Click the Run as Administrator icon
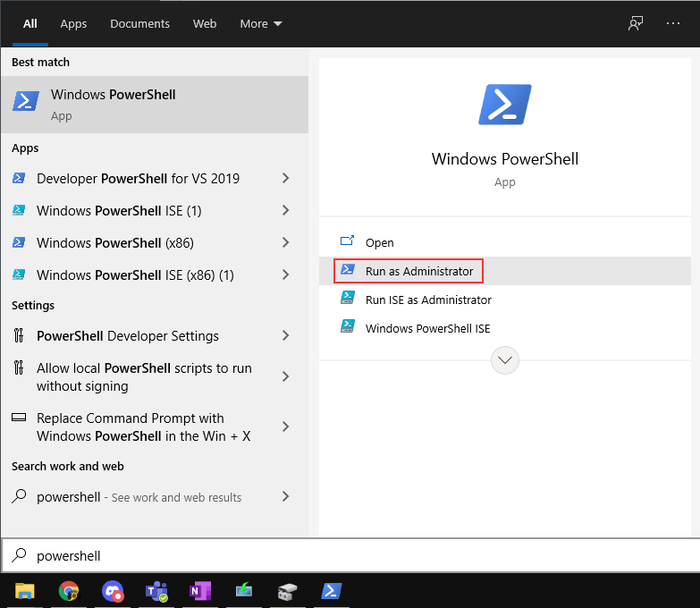700x608 pixels. click(x=348, y=270)
